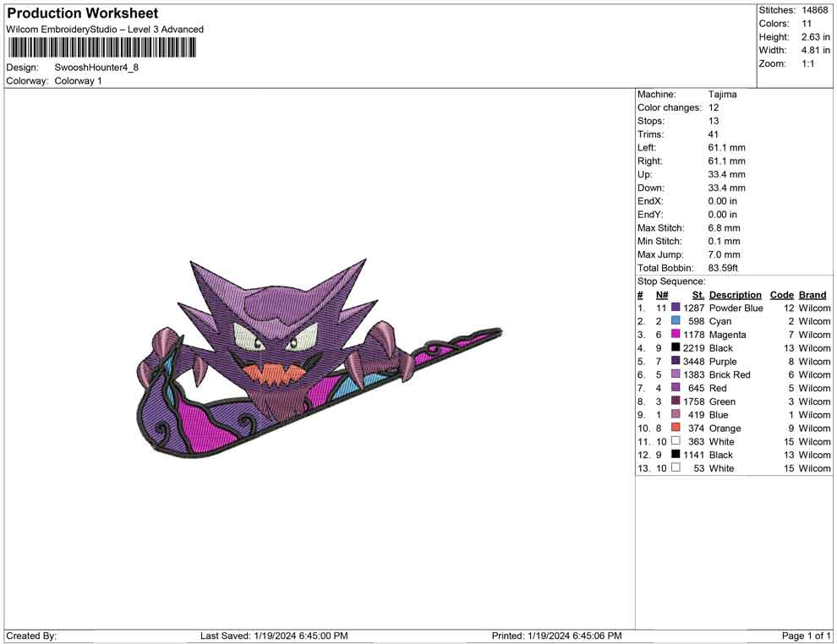The width and height of the screenshot is (837, 644).
Task: Click the 'St.' column header
Action: pos(698,295)
